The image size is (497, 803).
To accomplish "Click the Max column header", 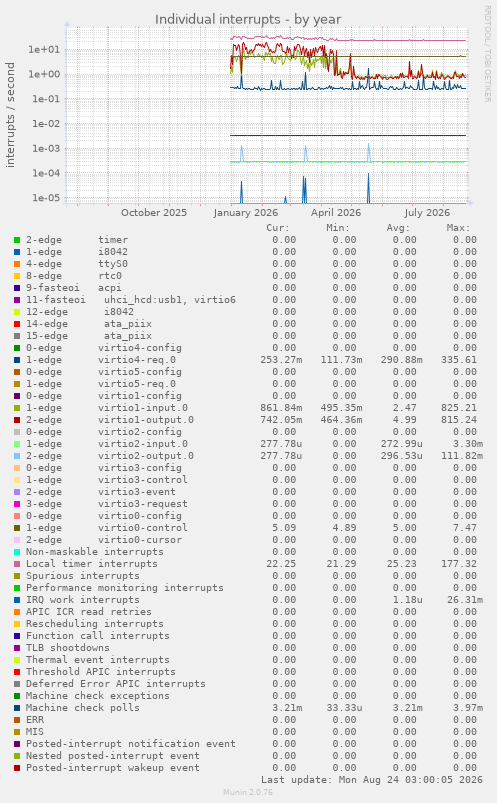I will pyautogui.click(x=458, y=228).
